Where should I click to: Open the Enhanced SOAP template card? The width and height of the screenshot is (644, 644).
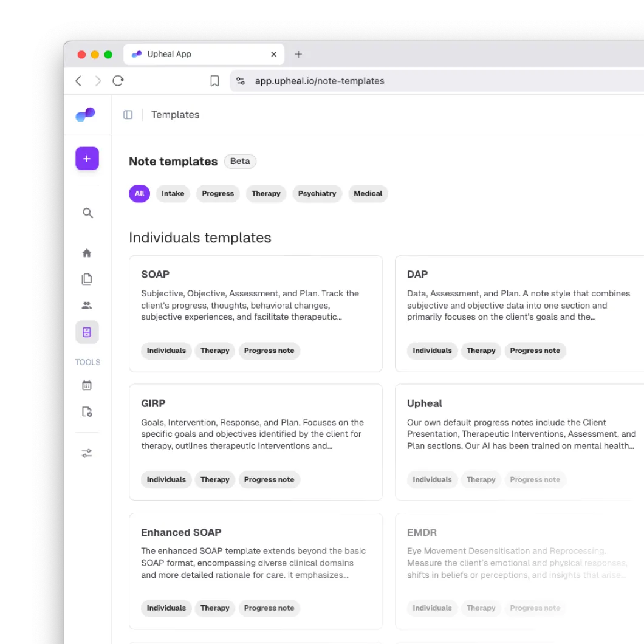click(x=256, y=571)
